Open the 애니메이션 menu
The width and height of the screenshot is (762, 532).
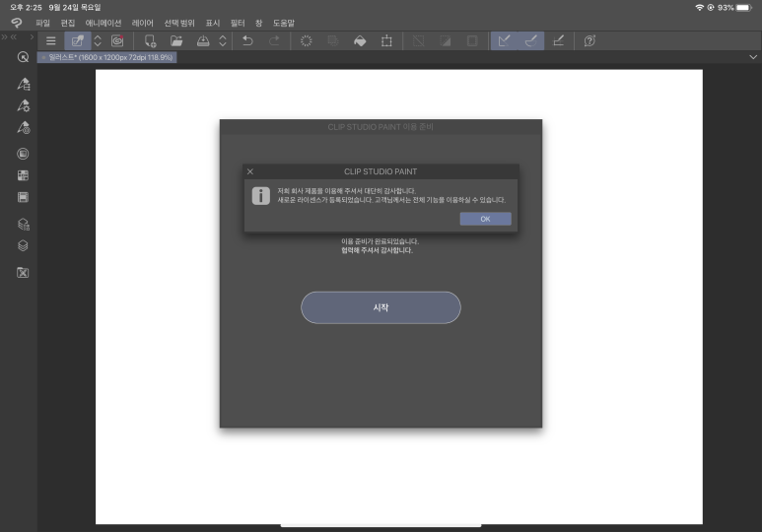pos(104,23)
